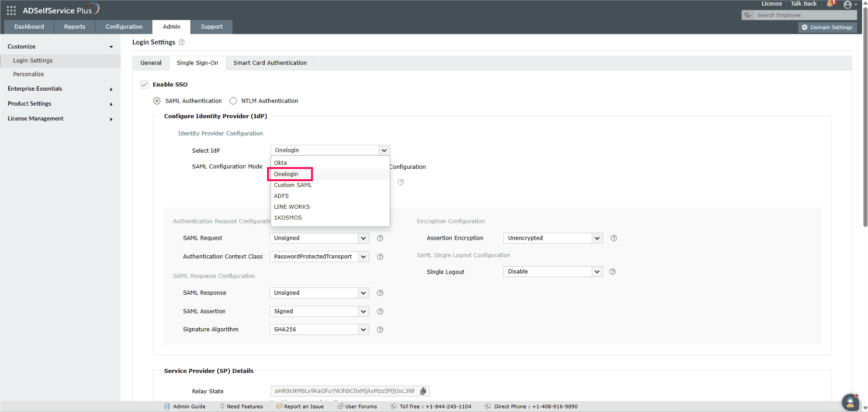Open the Assertion Encryption dropdown
The image size is (868, 412).
pyautogui.click(x=553, y=238)
